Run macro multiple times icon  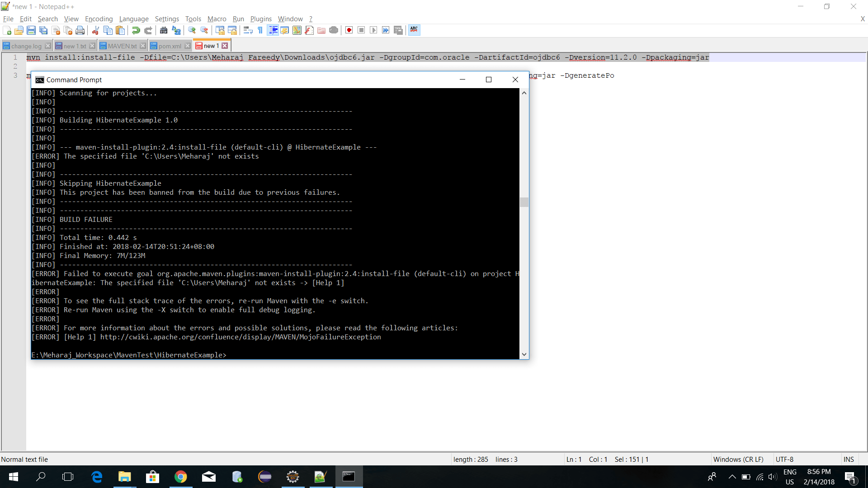[386, 30]
